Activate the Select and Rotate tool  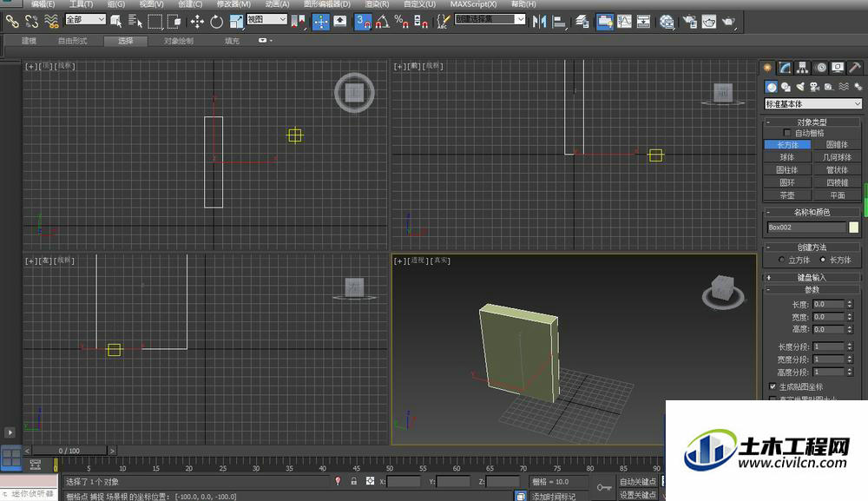click(216, 22)
